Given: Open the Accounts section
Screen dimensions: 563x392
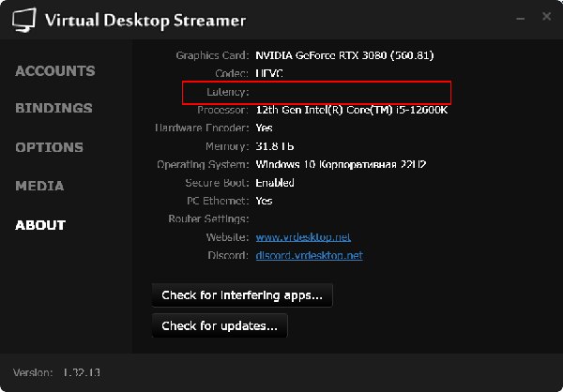Looking at the screenshot, I should 55,71.
